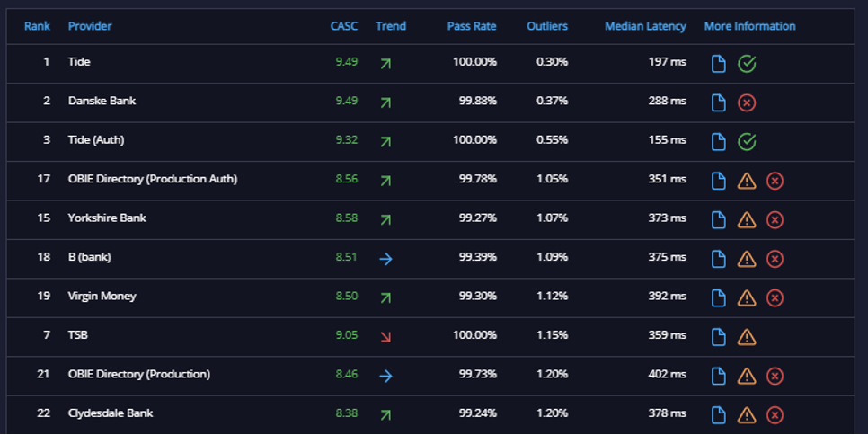868x435 pixels.
Task: Select the TSB provider name
Action: 78,335
